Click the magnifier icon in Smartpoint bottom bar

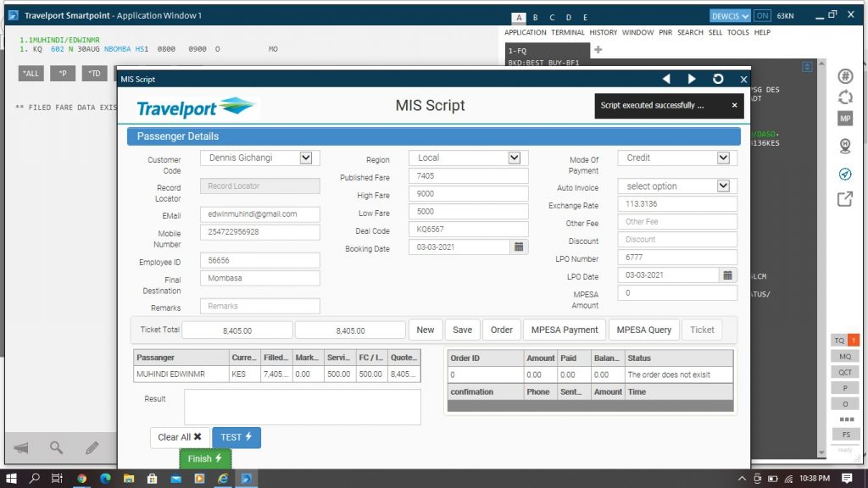tap(57, 447)
